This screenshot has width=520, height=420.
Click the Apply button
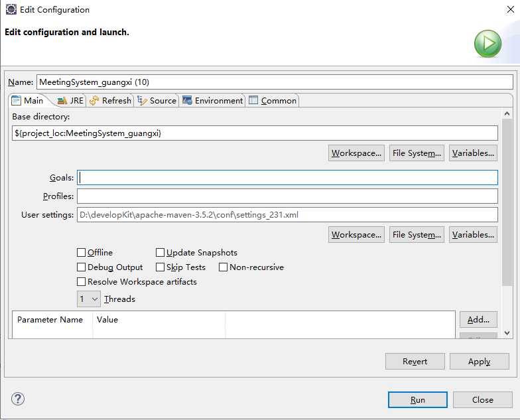479,361
